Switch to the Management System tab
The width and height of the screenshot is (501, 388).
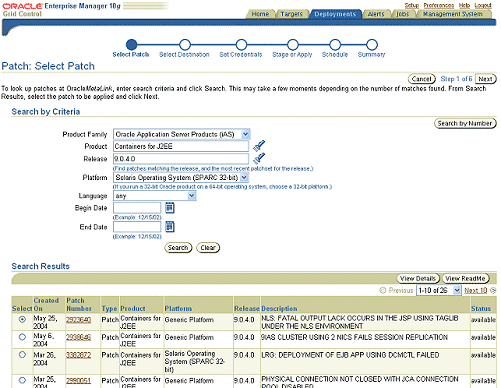(453, 14)
